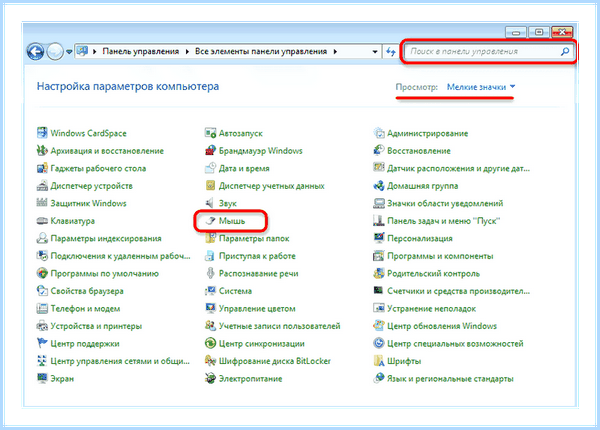Open Датчик расположения и другие датчики link
600x430 pixels.
[458, 168]
